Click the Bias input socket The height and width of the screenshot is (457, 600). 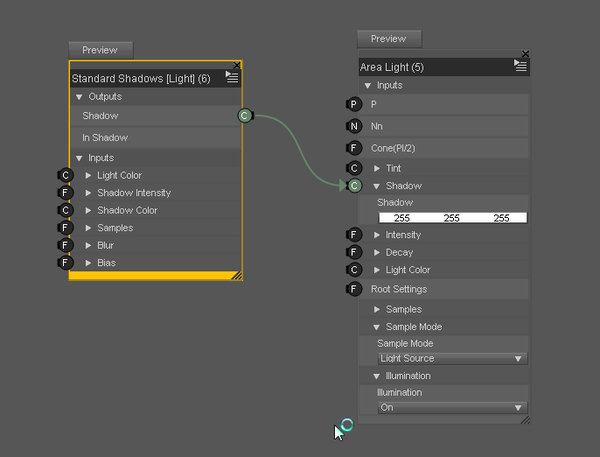pos(66,263)
